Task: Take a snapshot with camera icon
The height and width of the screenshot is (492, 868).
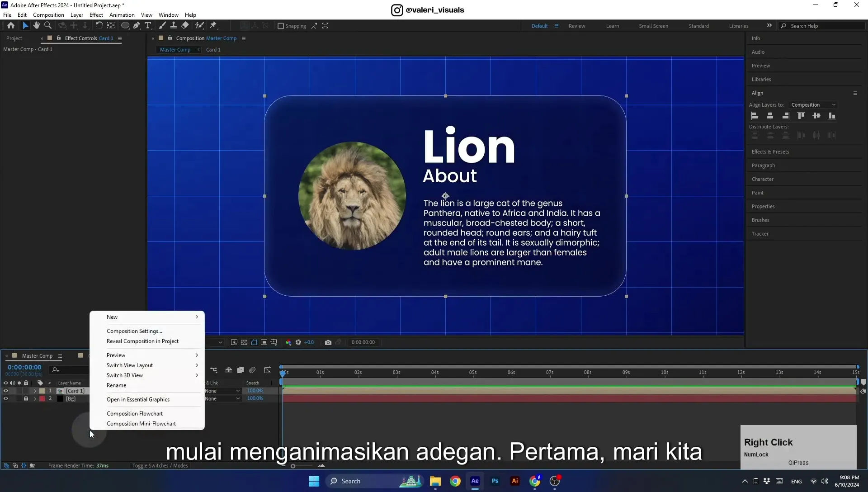Action: pyautogui.click(x=328, y=342)
